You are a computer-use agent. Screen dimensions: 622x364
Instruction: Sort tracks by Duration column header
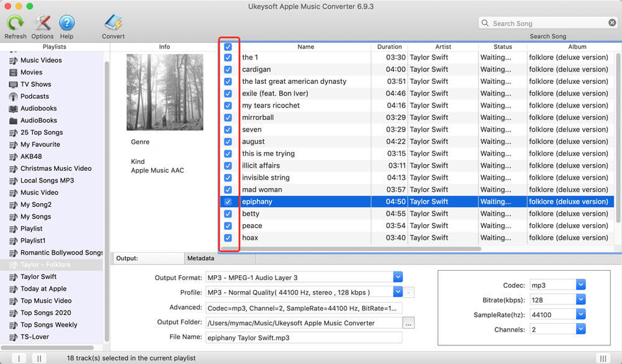(389, 47)
